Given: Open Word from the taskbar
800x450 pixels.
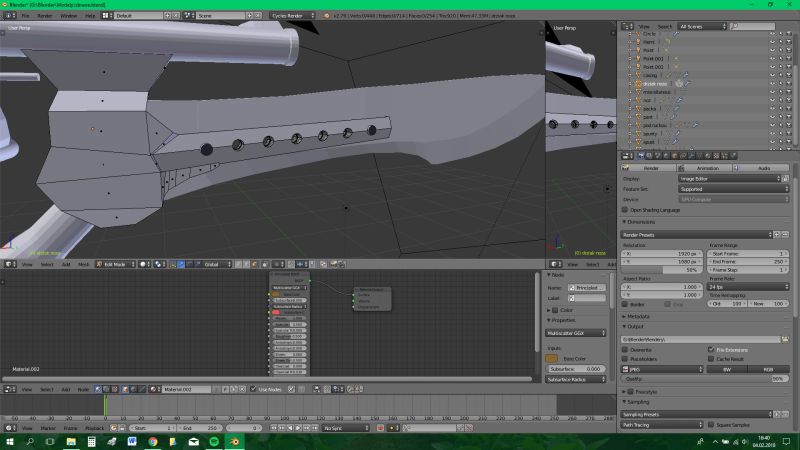Looking at the screenshot, I should point(132,442).
